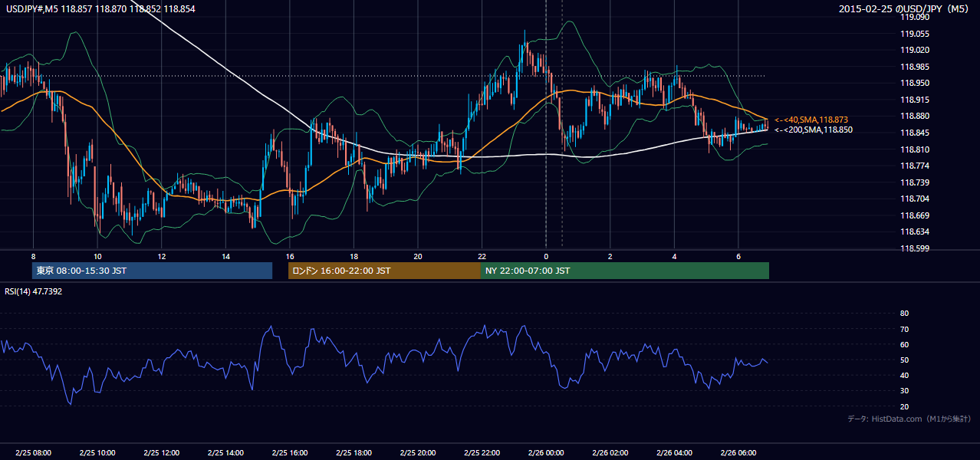Click hour tick 14 under price chart

[x=225, y=256]
